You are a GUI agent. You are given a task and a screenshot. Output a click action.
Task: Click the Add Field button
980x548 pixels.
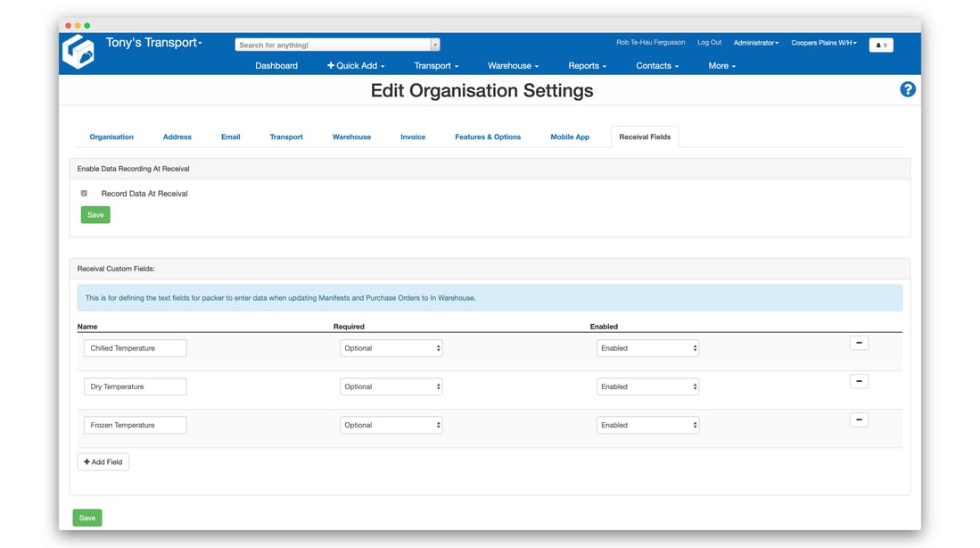(103, 461)
